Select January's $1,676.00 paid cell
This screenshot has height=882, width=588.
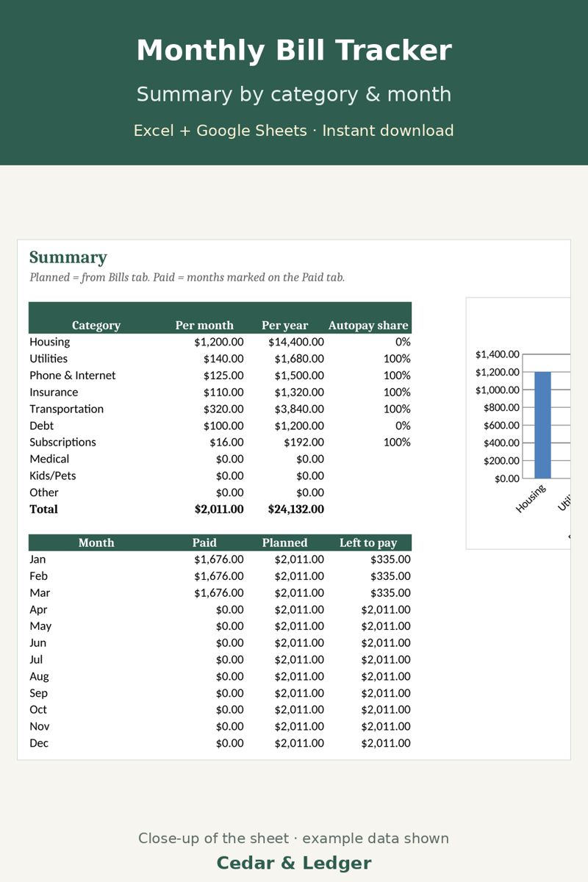point(219,559)
